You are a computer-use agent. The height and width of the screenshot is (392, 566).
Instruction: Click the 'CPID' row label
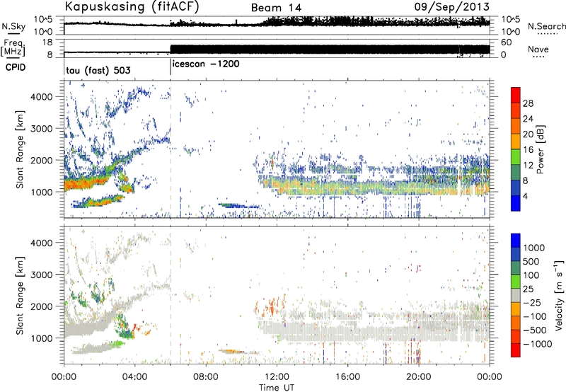16,67
